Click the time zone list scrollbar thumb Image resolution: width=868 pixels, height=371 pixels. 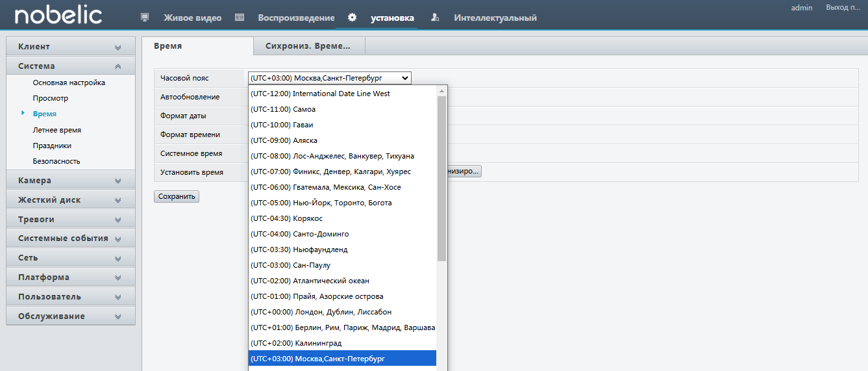[441, 179]
